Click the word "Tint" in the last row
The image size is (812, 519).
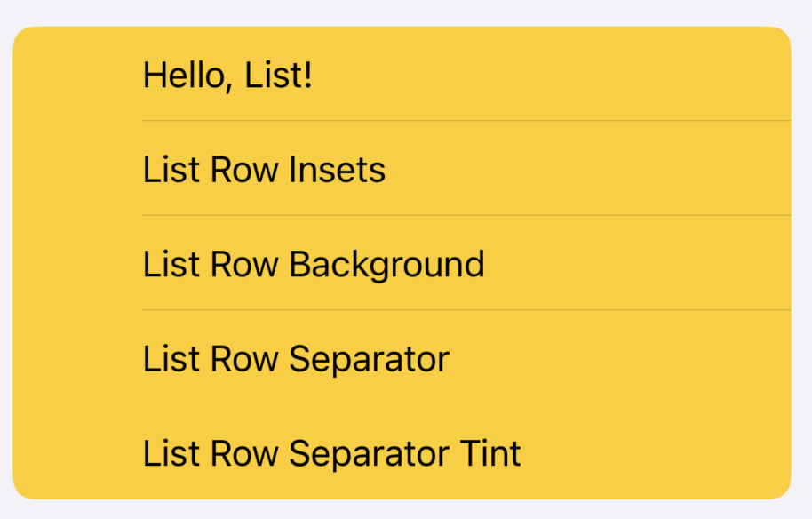[490, 453]
